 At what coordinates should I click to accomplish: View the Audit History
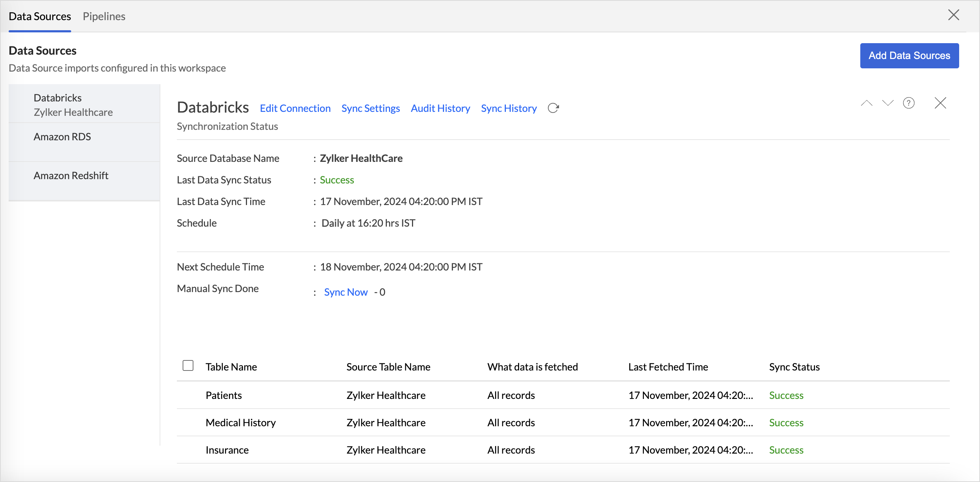(x=440, y=109)
